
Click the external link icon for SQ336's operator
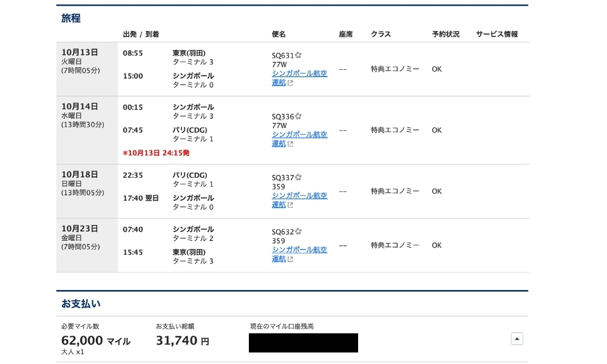pyautogui.click(x=290, y=144)
